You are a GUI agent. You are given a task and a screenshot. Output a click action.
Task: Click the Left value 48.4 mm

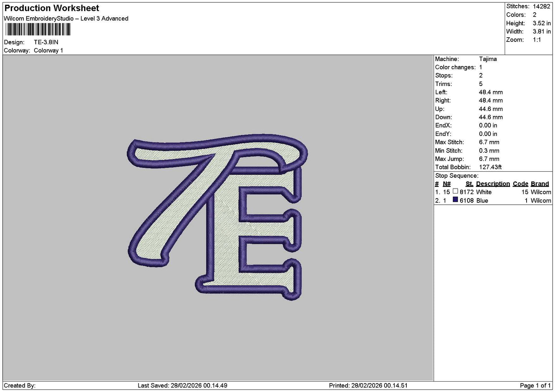491,92
